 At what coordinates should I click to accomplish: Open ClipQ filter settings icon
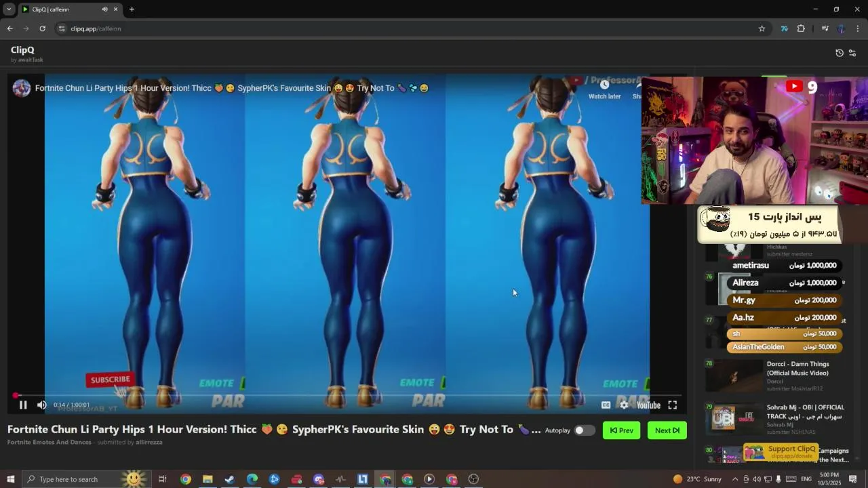point(852,53)
